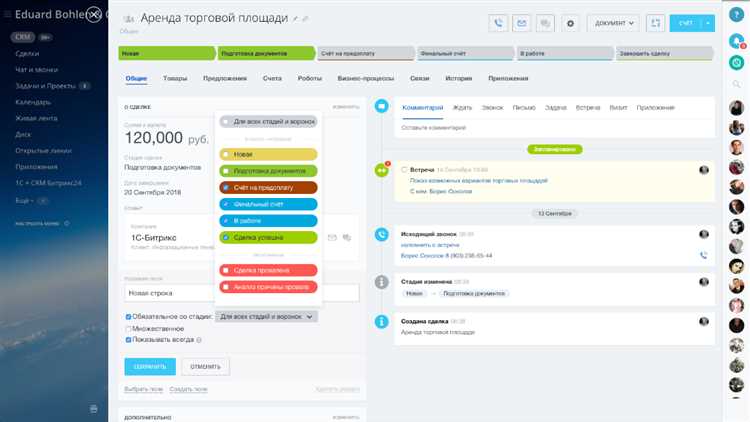
Task: Click the pencil icon to rename the deal
Action: [x=295, y=19]
